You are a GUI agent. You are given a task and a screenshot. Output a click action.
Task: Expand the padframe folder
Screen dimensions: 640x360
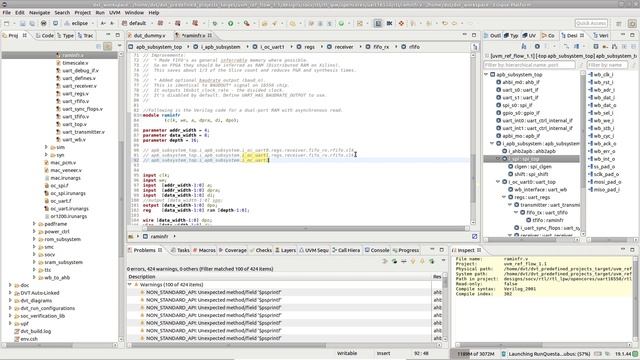34,224
